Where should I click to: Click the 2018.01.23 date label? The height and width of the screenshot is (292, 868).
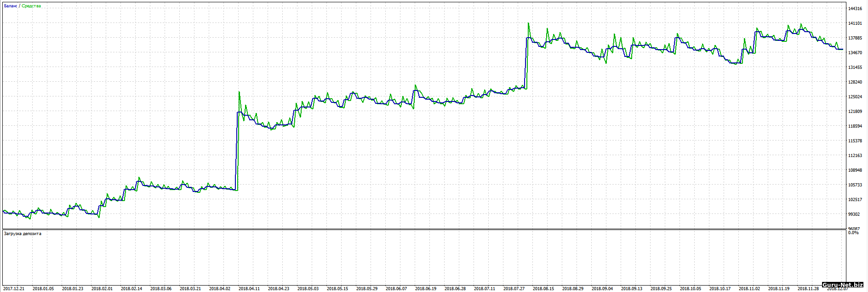point(73,289)
